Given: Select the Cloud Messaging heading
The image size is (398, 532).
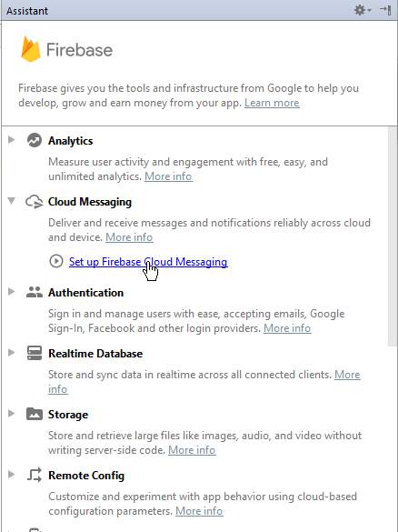Looking at the screenshot, I should 90,202.
